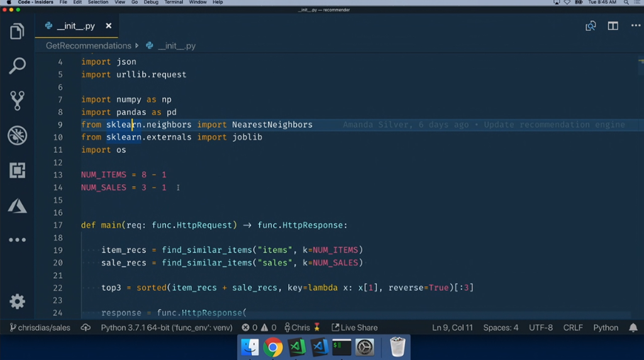Split the editor using the top-right icon
This screenshot has height=360, width=644.
click(x=613, y=26)
